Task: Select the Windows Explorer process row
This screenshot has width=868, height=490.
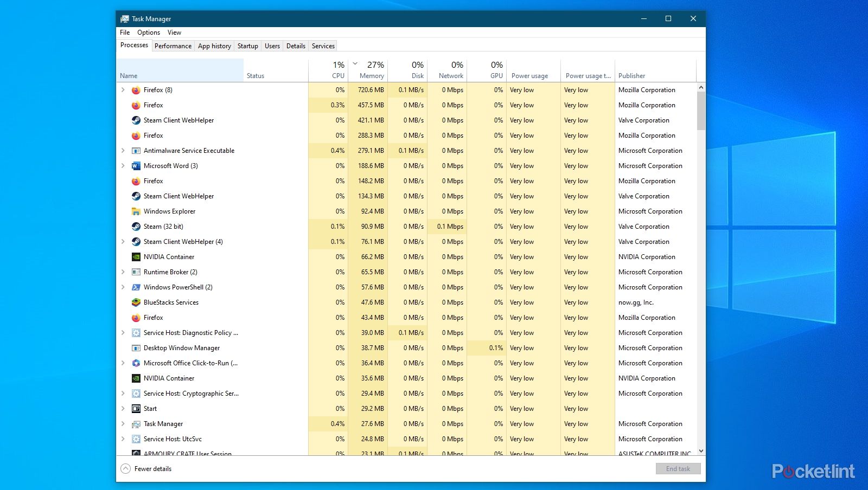Action: (x=406, y=211)
